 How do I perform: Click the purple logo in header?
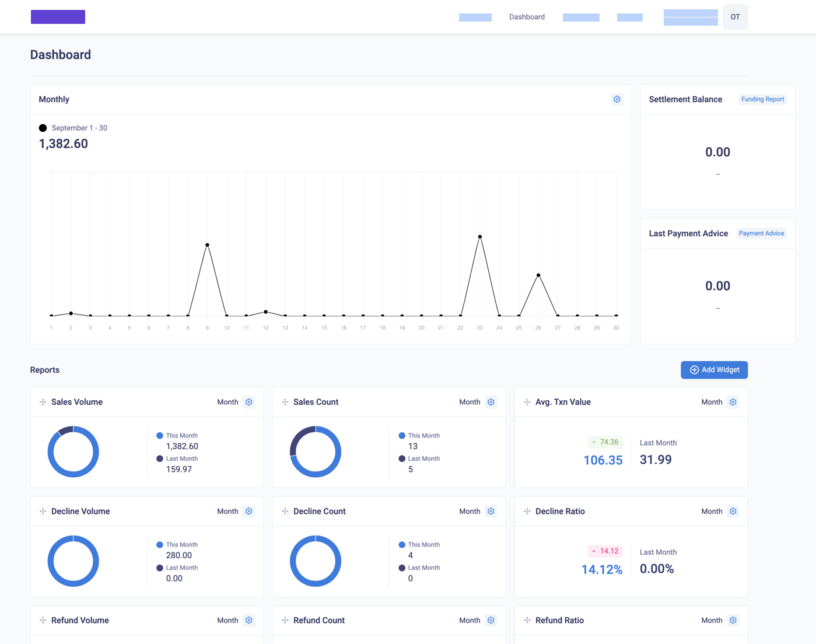(58, 17)
